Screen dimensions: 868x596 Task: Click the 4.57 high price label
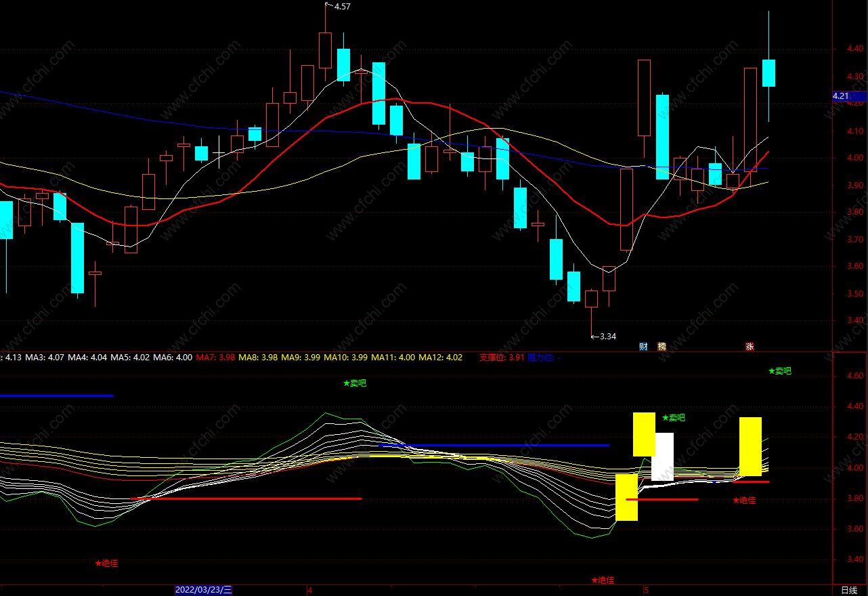pos(342,6)
